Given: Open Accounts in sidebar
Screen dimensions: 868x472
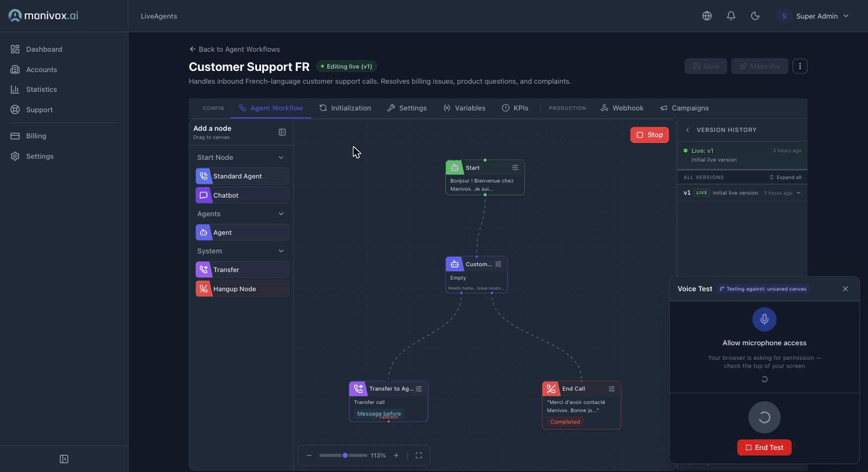Looking at the screenshot, I should coord(64,70).
